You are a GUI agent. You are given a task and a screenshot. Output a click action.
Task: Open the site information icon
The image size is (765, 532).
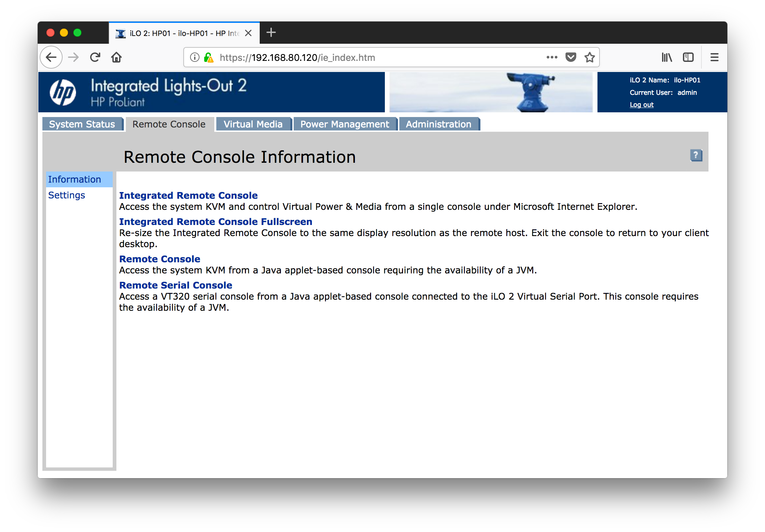[x=194, y=58]
